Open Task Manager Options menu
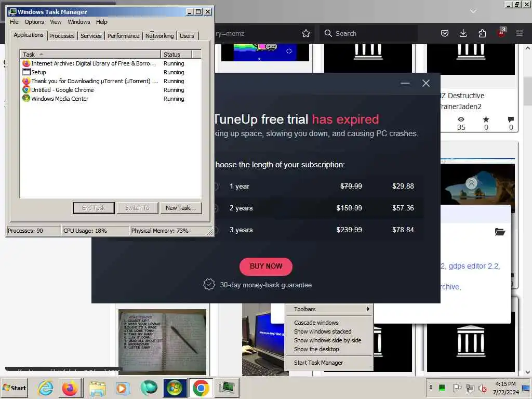Viewport: 532px width, 399px height. pyautogui.click(x=34, y=22)
